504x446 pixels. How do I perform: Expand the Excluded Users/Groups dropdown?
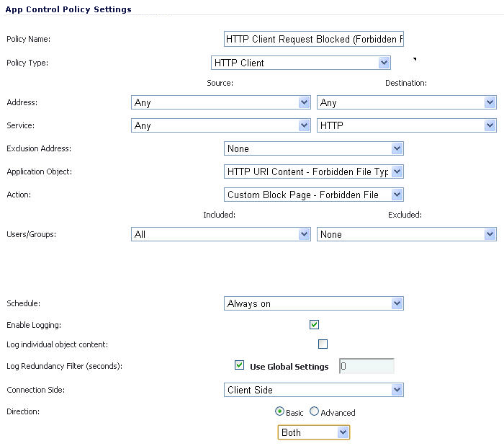[407, 234]
